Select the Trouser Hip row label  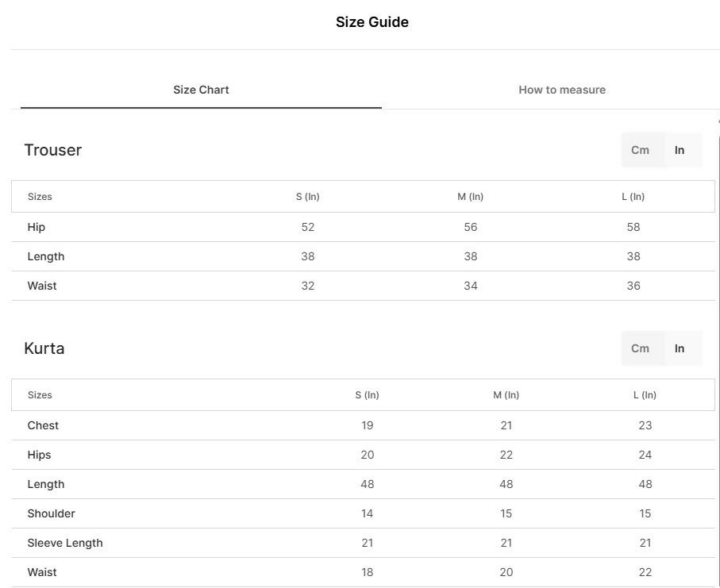37,227
